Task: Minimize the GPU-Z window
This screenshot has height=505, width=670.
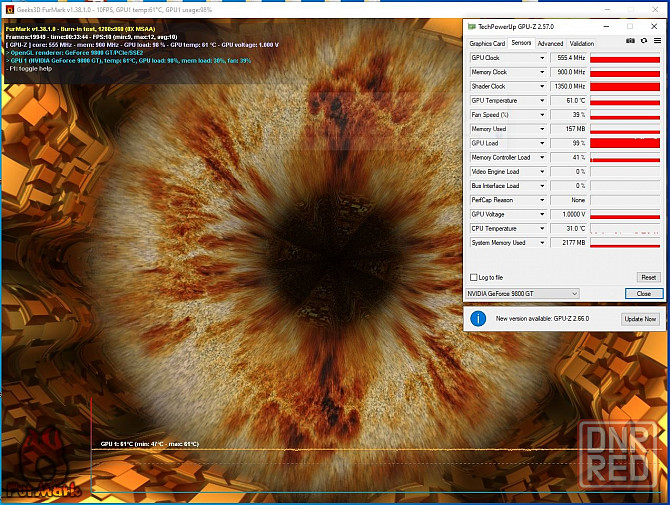Action: click(606, 26)
